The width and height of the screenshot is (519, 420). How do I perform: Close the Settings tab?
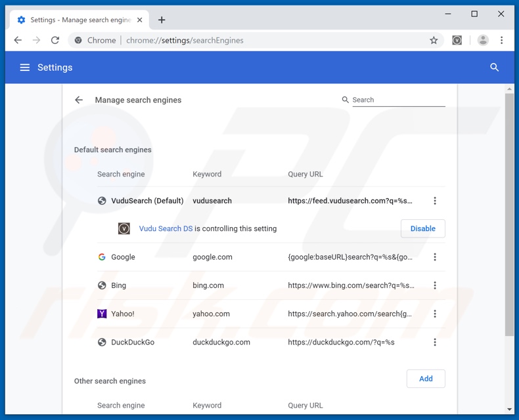click(x=140, y=20)
